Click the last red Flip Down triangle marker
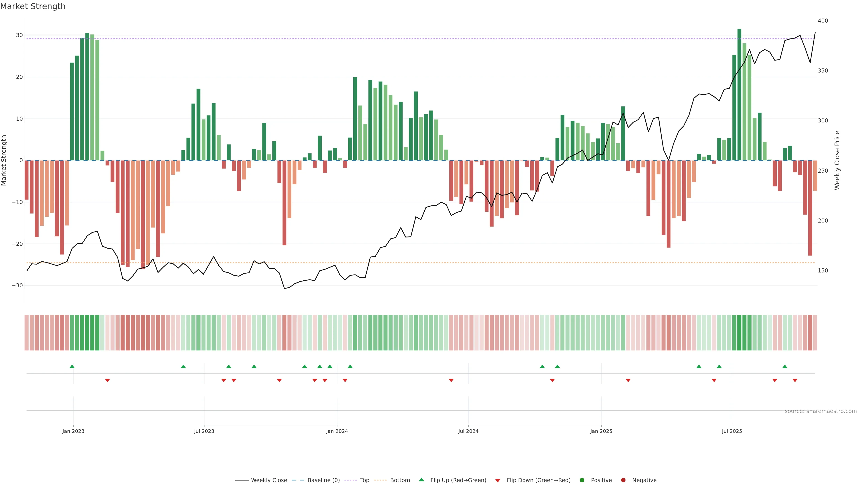The width and height of the screenshot is (868, 488). (795, 380)
